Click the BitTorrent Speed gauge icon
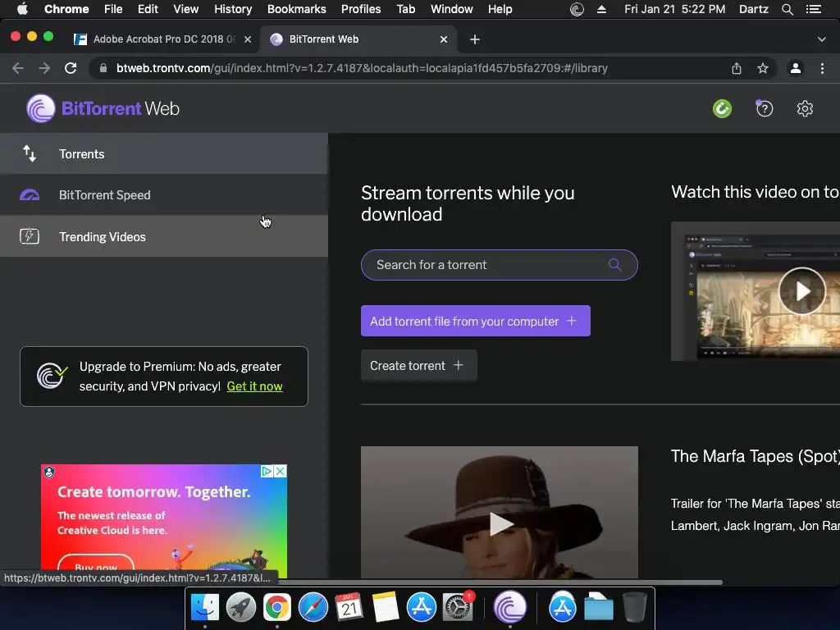The height and width of the screenshot is (630, 840). (x=30, y=195)
